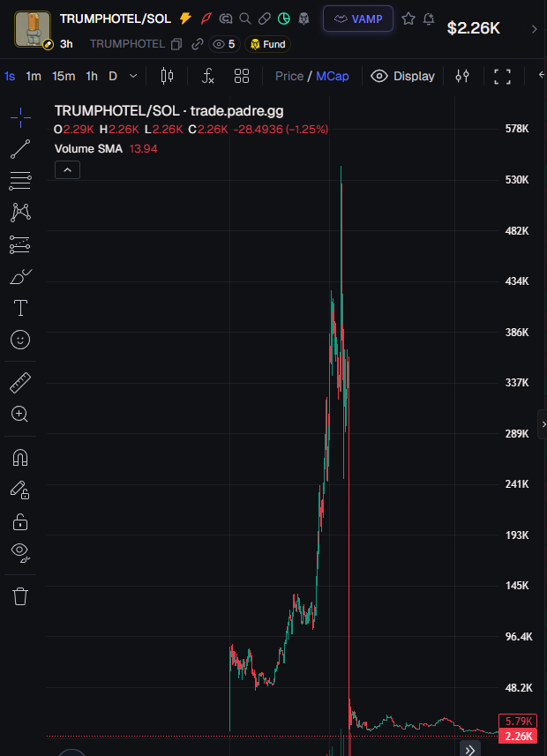547x756 pixels.
Task: Open the Display options
Action: pyautogui.click(x=403, y=76)
